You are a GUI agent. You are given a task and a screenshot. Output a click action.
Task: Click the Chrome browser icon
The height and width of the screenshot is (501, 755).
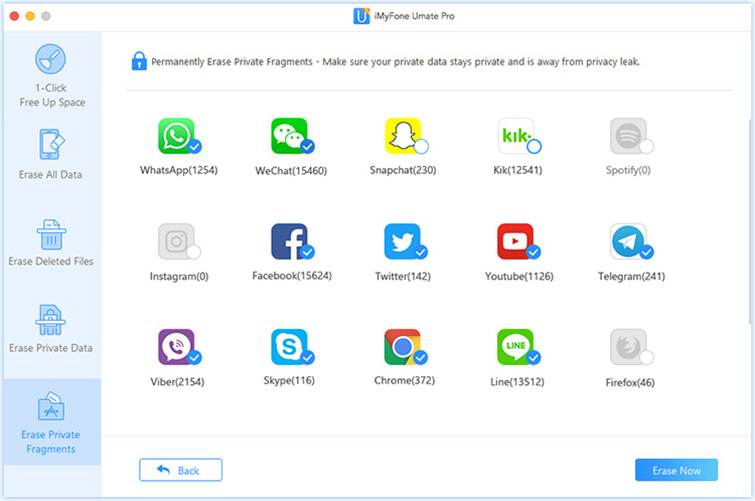coord(403,347)
